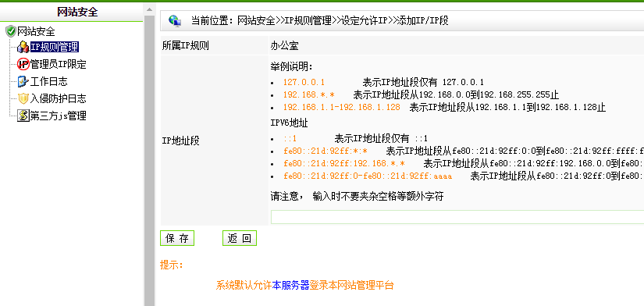This screenshot has width=644, height=306.
Task: Click the 登录本网站管理平台 hint text
Action: pyautogui.click(x=351, y=285)
